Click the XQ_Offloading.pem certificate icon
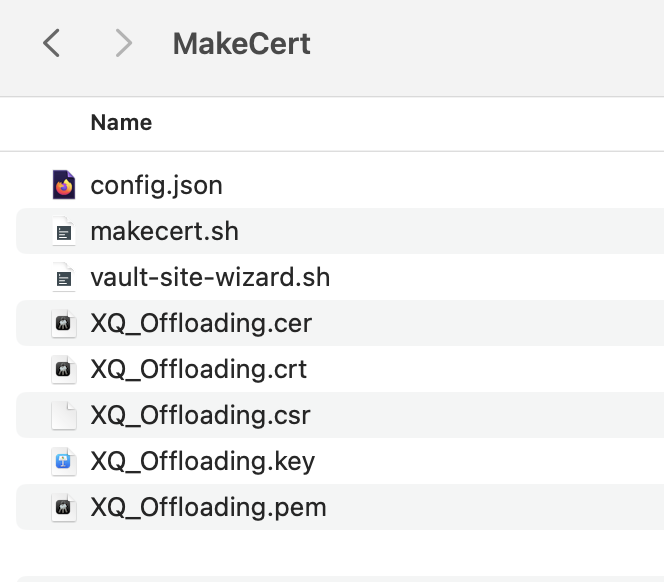Viewport: 664px width, 582px height. [64, 507]
